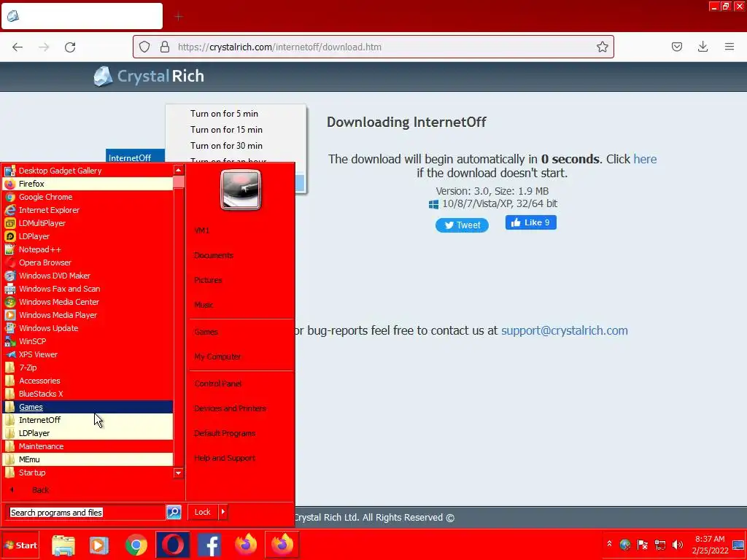Launch WinSCP from the programs list
Viewport: 747px width, 560px height.
(88, 341)
